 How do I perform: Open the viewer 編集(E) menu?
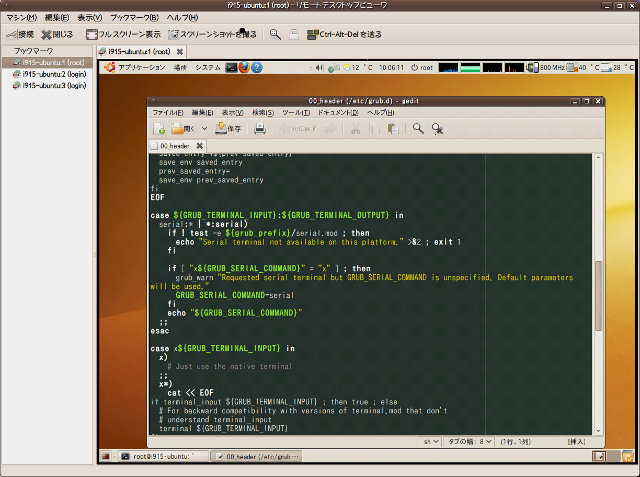(57, 18)
